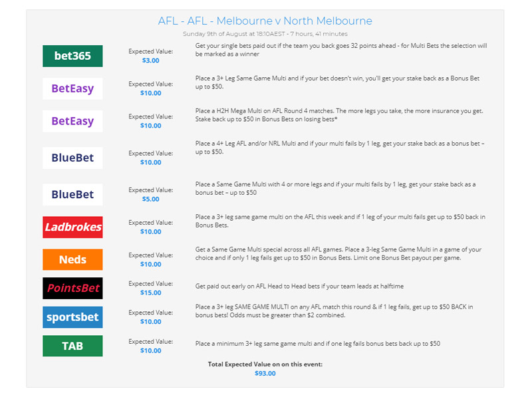Click the PointsBet halftime early payout description
The image size is (532, 393).
point(299,286)
